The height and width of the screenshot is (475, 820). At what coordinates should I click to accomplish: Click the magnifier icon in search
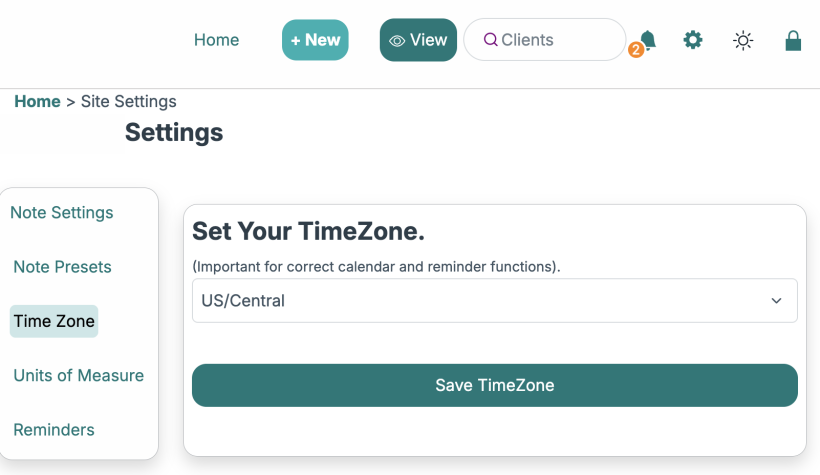click(490, 40)
